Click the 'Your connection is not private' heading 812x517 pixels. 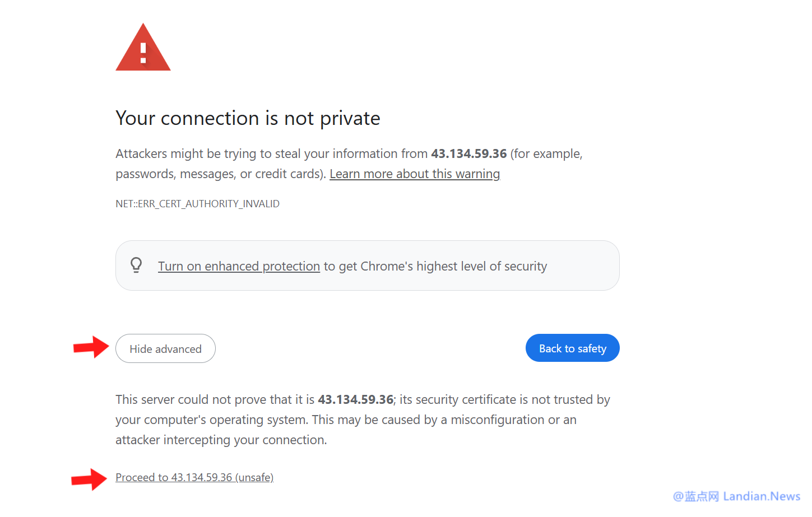[x=248, y=119]
